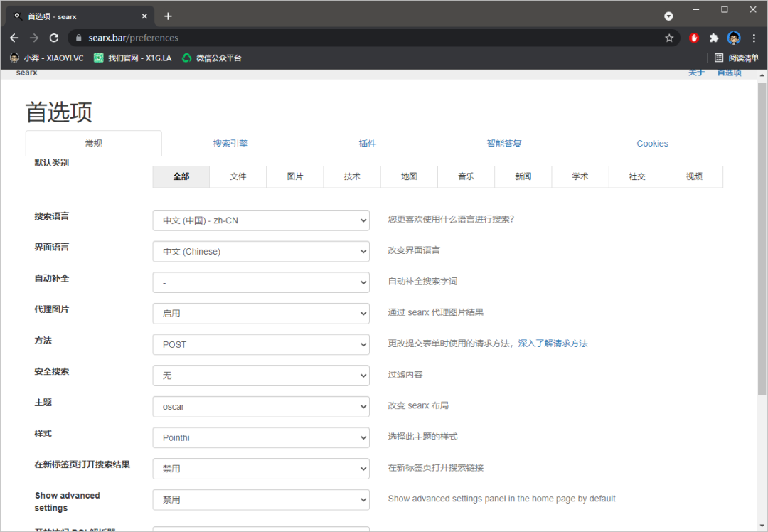Toggle the 视频 default category
This screenshot has height=532, width=768.
click(694, 176)
